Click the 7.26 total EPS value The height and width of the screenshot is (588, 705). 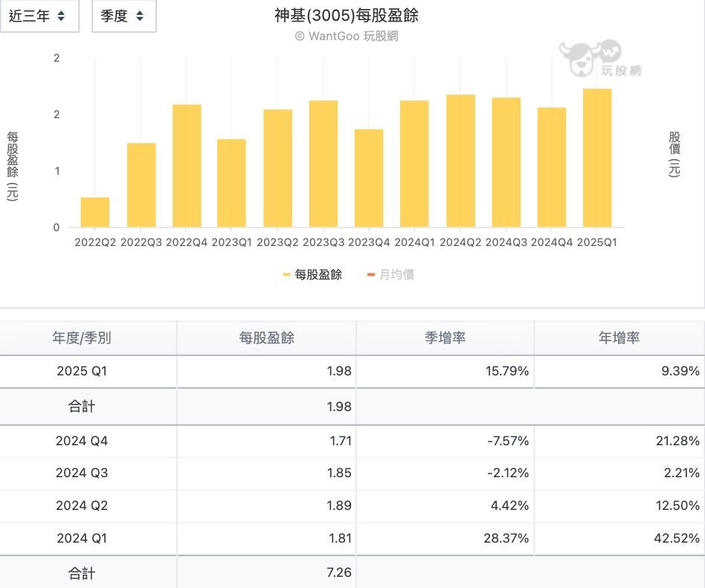point(339,572)
